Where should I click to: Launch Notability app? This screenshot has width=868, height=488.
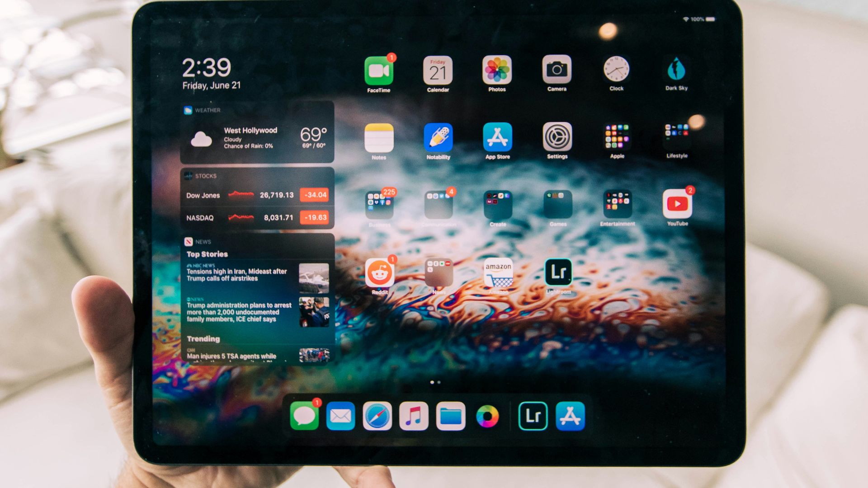(438, 138)
